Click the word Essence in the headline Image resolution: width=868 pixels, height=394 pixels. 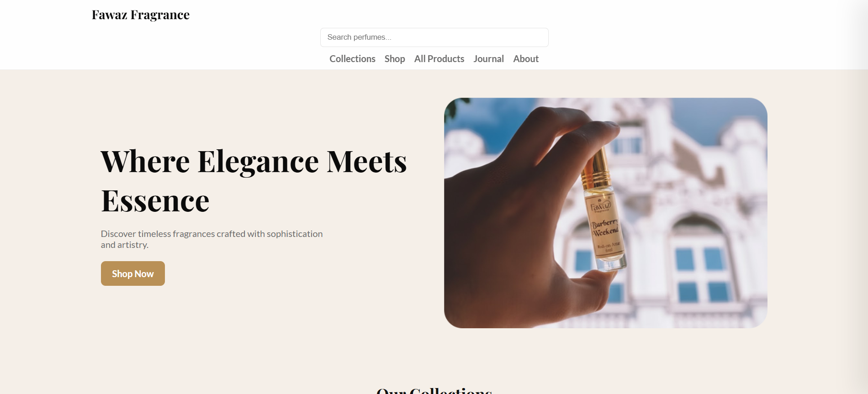[x=155, y=201]
